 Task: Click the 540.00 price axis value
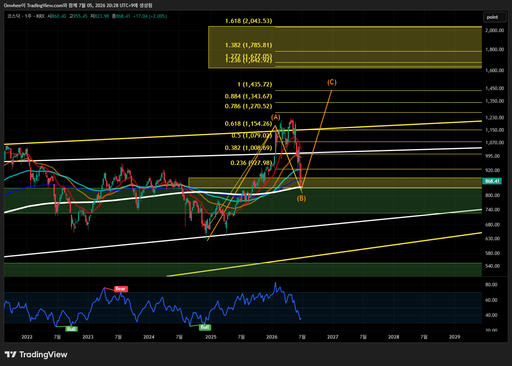(492, 266)
